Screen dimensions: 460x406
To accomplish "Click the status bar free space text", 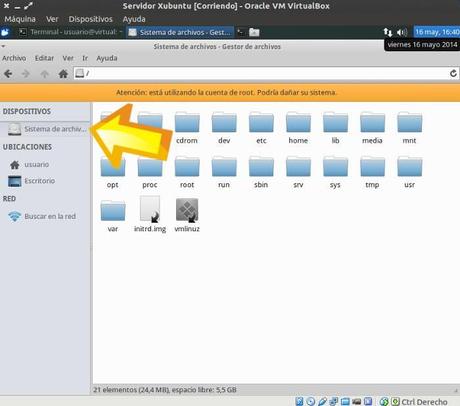I will (165, 390).
